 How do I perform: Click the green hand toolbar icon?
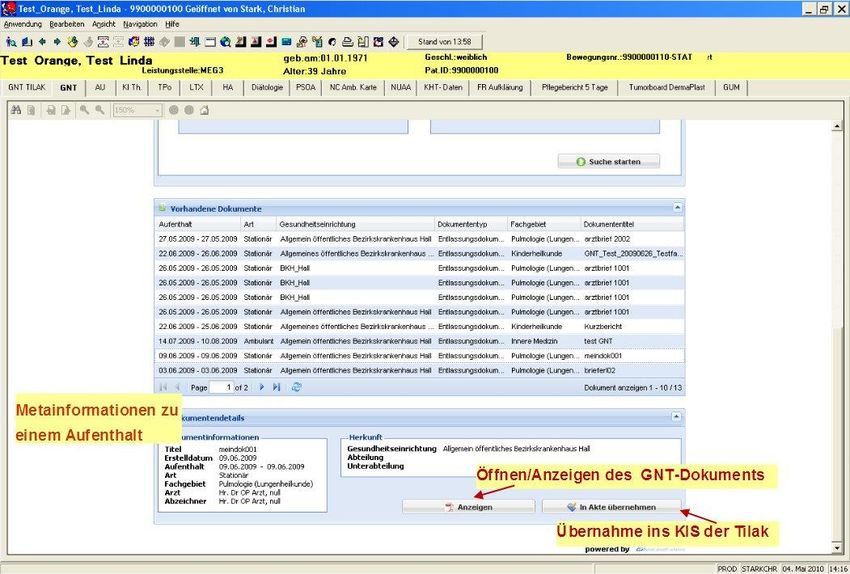pos(73,42)
